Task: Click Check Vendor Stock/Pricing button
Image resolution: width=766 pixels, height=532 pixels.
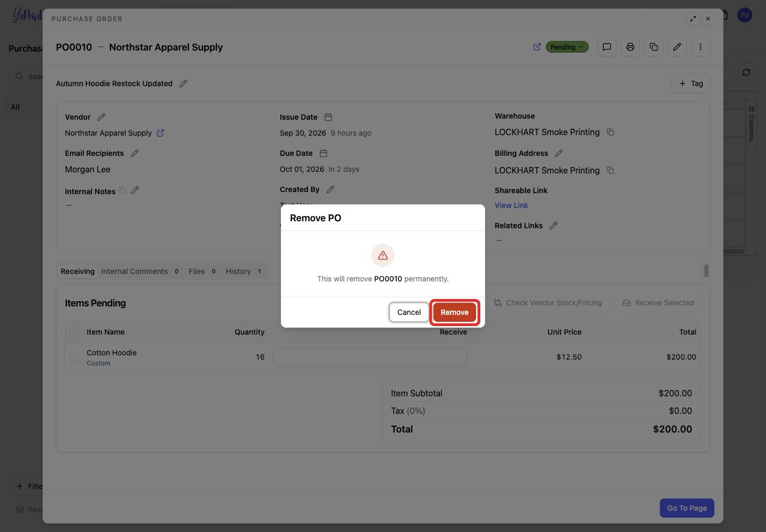Action: [x=548, y=303]
